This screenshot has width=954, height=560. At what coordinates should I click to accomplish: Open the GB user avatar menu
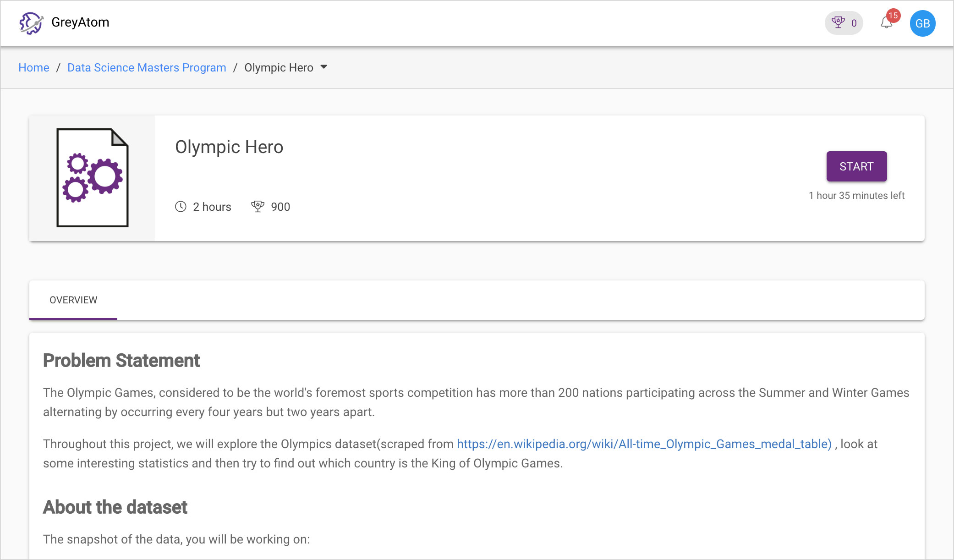[922, 23]
